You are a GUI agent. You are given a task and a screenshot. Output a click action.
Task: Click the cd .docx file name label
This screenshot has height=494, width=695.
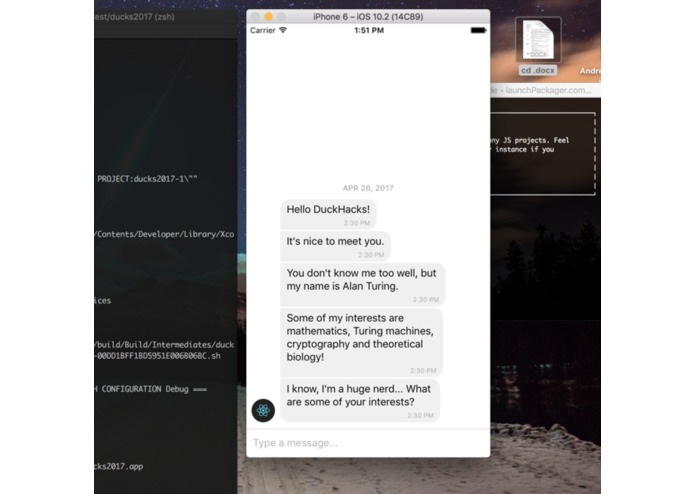[x=538, y=70]
